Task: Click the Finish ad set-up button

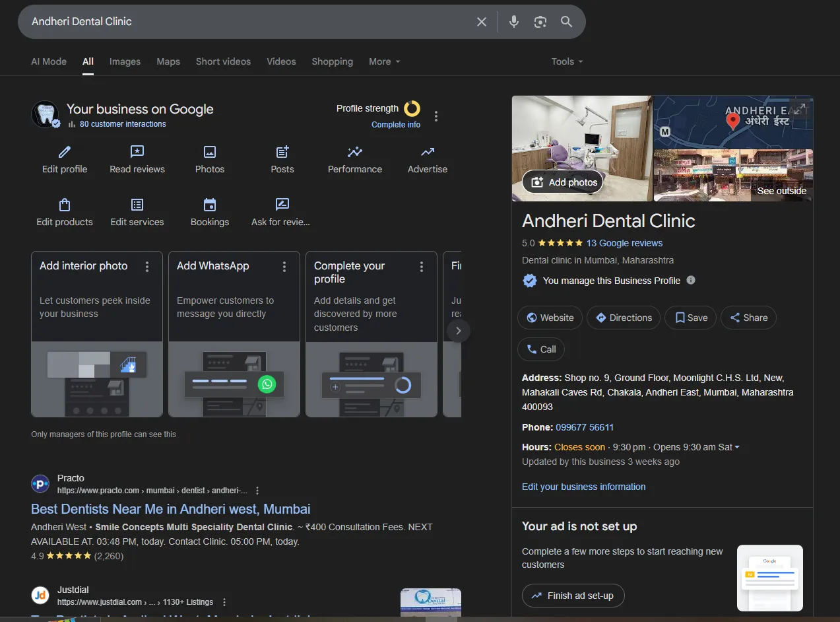Action: point(573,596)
